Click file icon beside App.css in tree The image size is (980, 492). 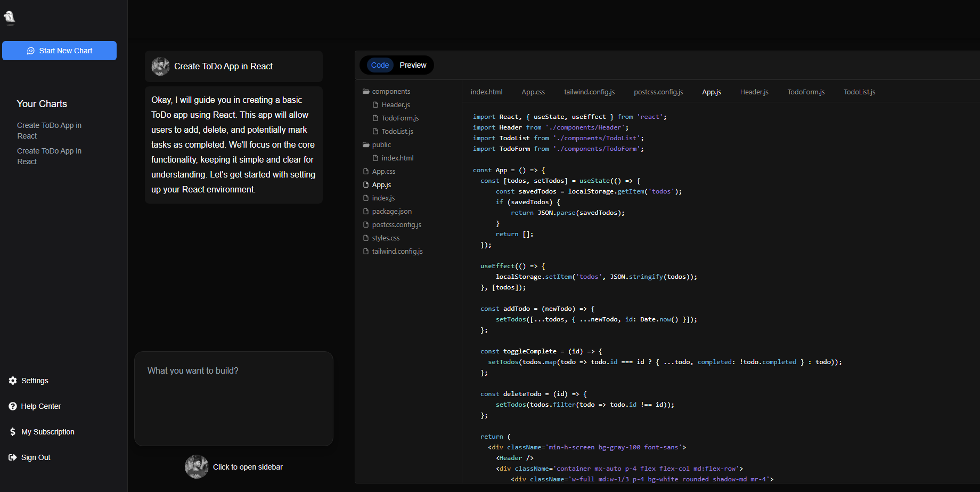[366, 172]
